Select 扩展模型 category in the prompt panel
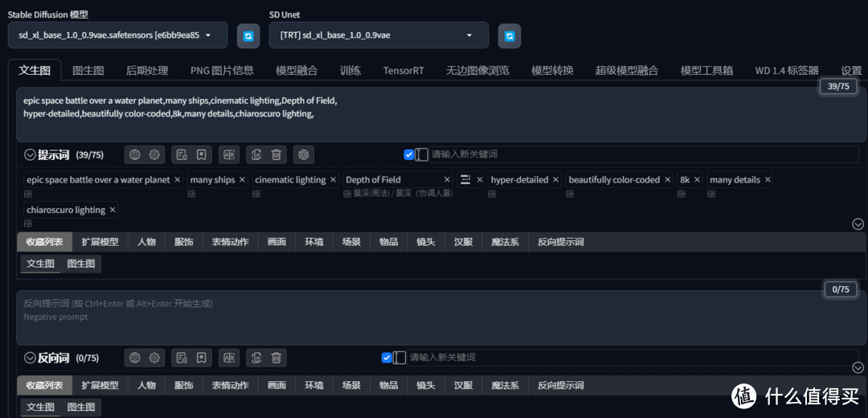 click(x=100, y=242)
